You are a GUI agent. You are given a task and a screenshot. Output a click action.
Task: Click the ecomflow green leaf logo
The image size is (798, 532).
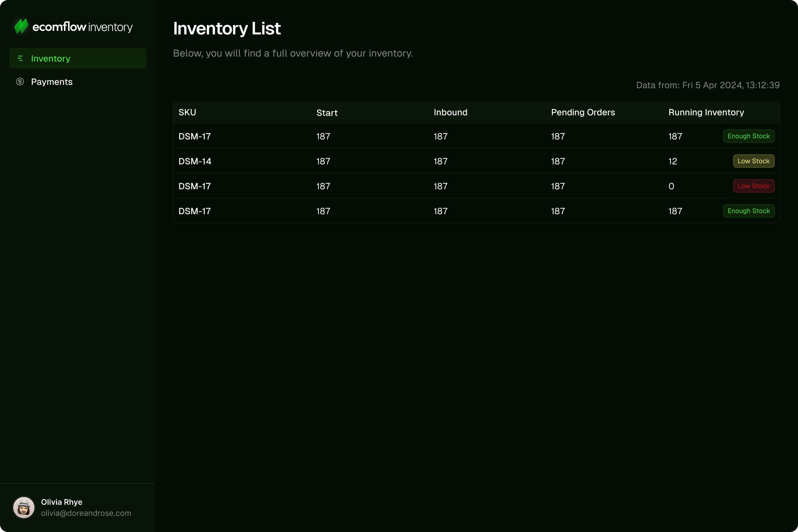(x=21, y=26)
